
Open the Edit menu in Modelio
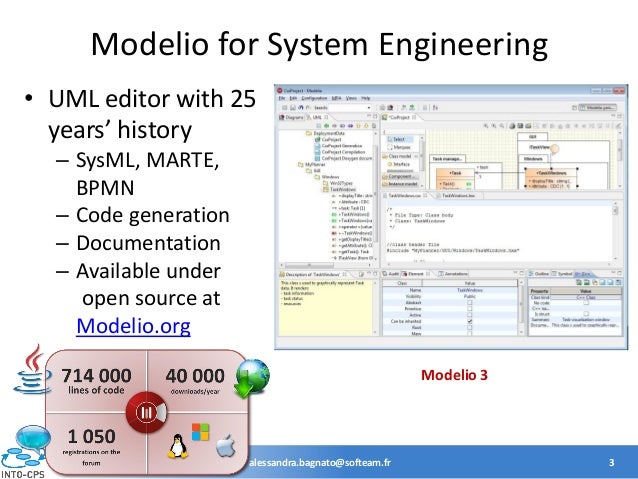[x=293, y=98]
